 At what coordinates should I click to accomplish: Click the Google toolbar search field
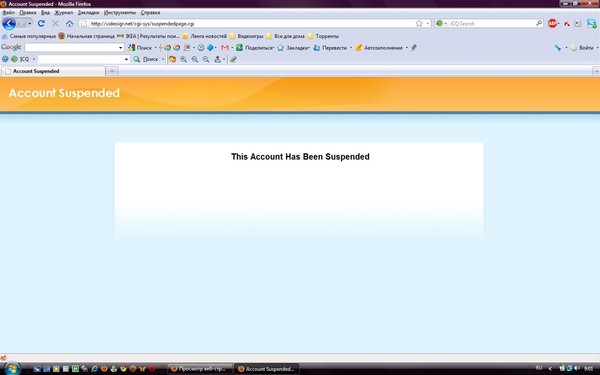[x=72, y=48]
